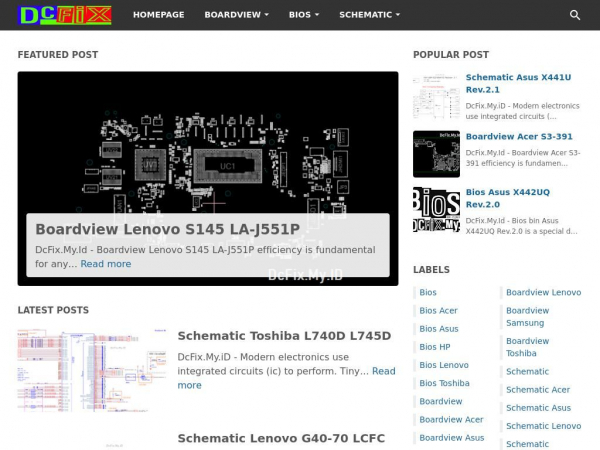600x450 pixels.
Task: Click the Toshiba L740D schematic thumbnail
Action: [92, 370]
